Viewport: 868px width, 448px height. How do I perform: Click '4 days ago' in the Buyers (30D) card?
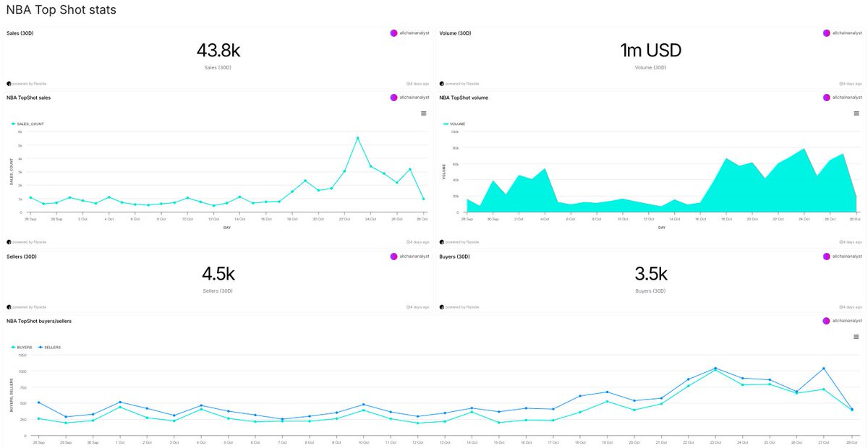point(853,306)
